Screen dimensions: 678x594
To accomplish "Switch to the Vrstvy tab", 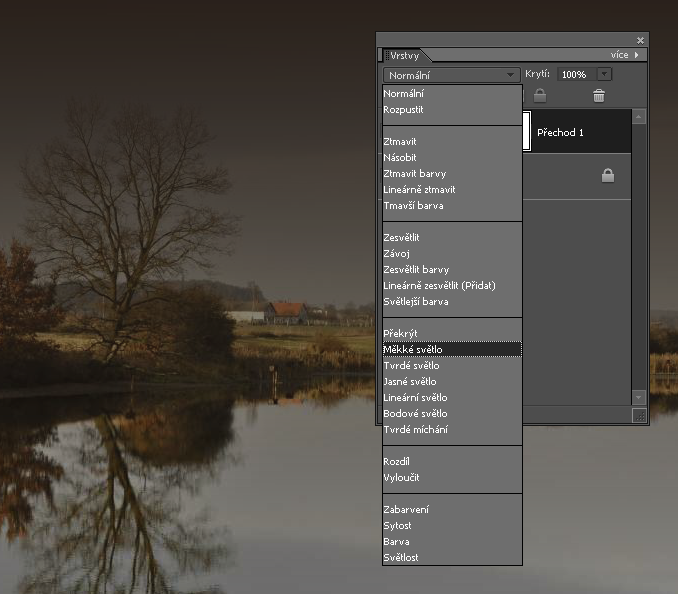I will tap(405, 56).
